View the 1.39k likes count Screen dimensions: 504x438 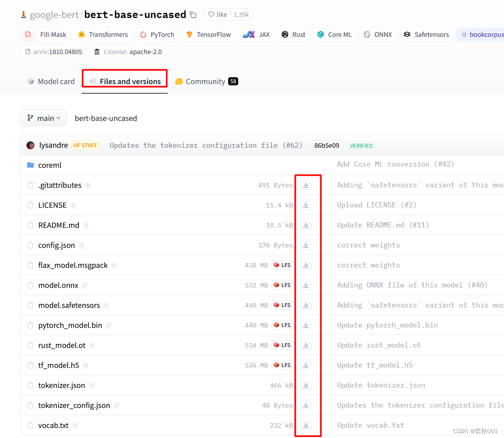(241, 15)
